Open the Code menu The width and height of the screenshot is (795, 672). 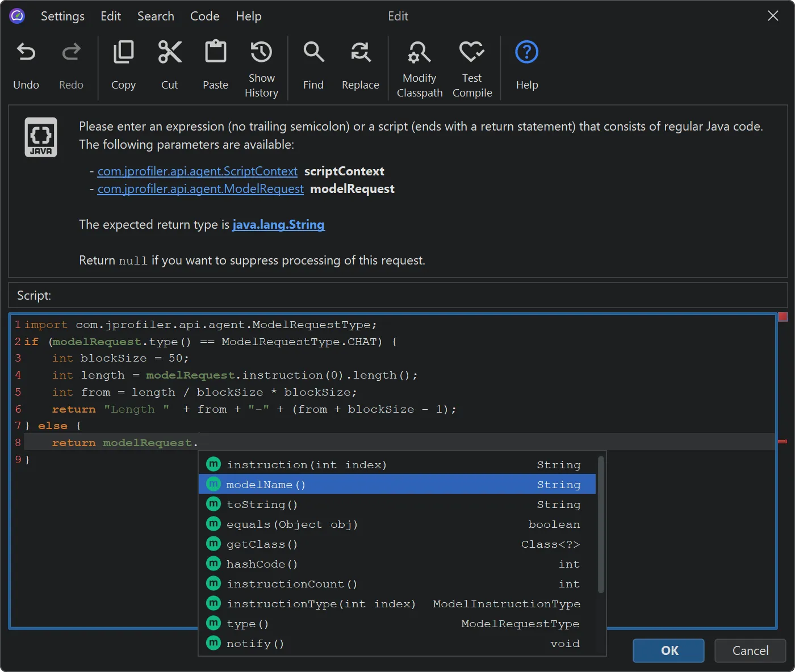click(204, 16)
